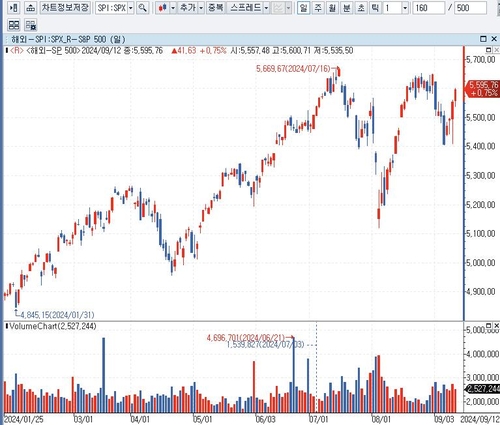Click the 차트정보저장 button

coord(65,8)
